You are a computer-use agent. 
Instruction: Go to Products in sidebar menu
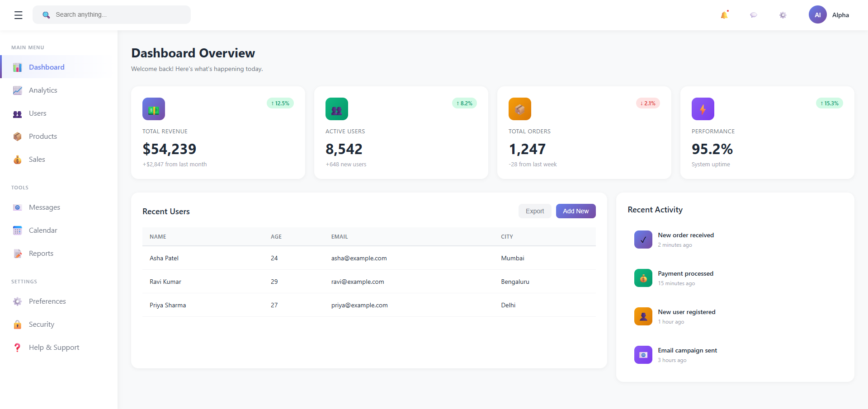[43, 136]
